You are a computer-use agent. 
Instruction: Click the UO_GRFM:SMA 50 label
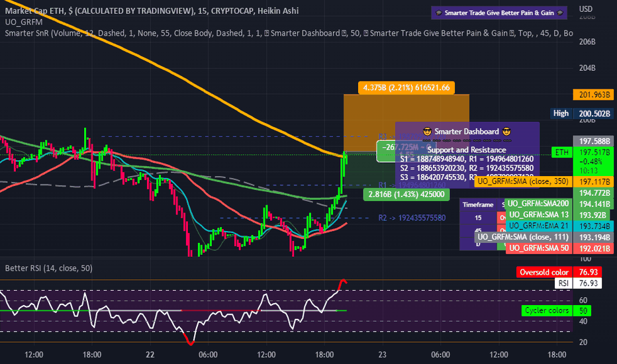point(539,248)
